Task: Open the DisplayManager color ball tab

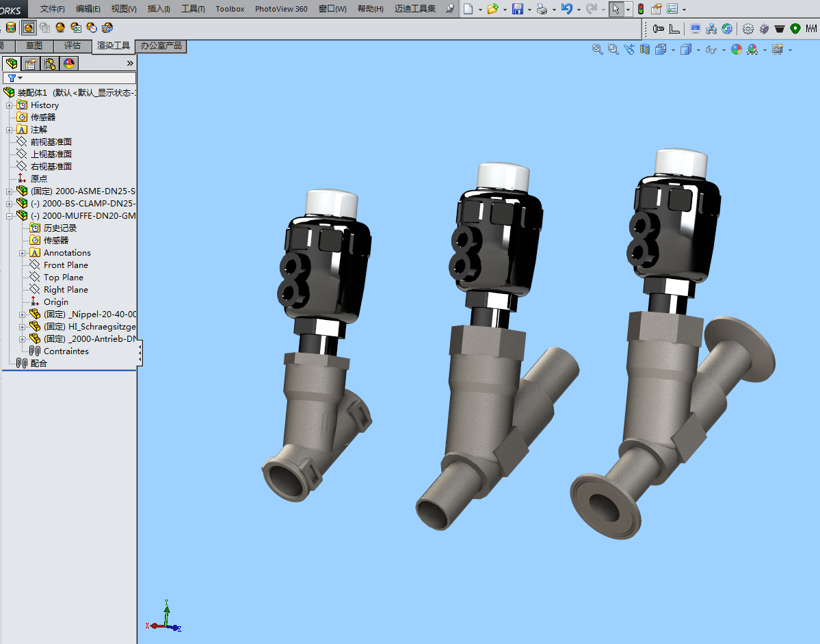Action: pos(69,64)
